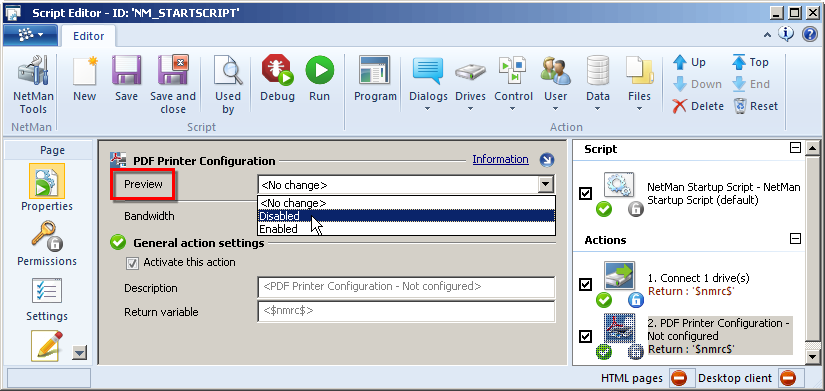This screenshot has height=391, width=825.
Task: Move action Down
Action: click(x=697, y=84)
